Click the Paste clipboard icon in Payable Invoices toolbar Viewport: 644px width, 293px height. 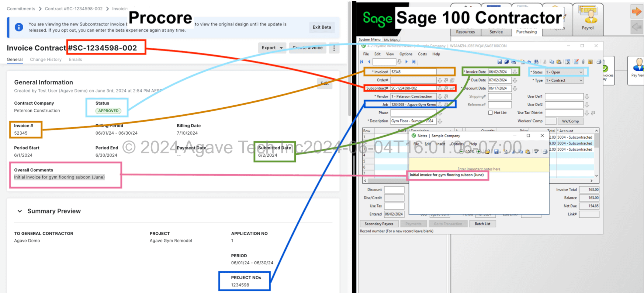pos(559,62)
